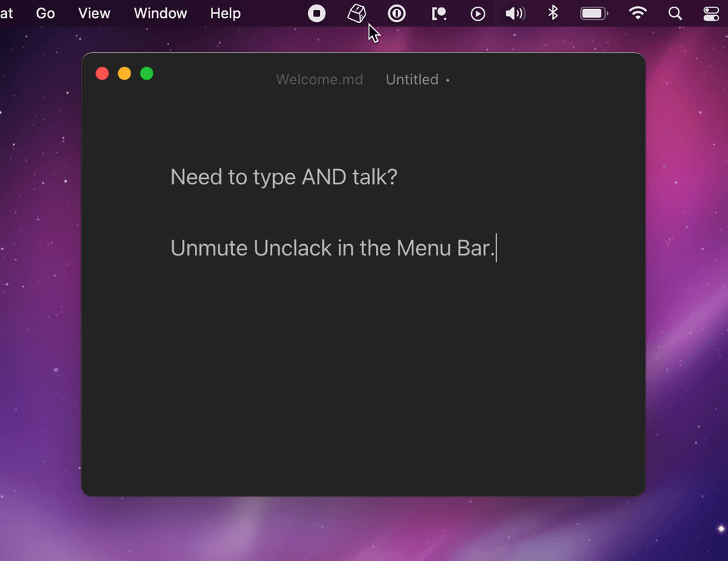
Task: Open Control Center
Action: 711,14
